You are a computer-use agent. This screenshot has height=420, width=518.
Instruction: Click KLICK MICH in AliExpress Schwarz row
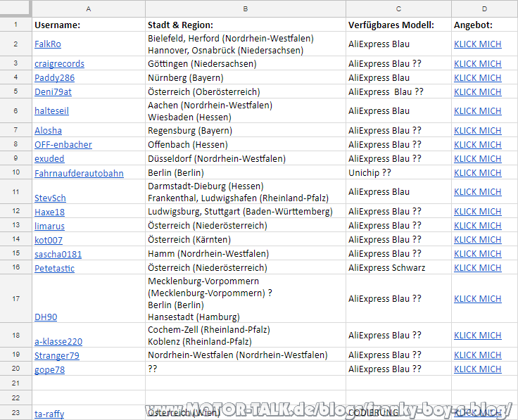[478, 268]
